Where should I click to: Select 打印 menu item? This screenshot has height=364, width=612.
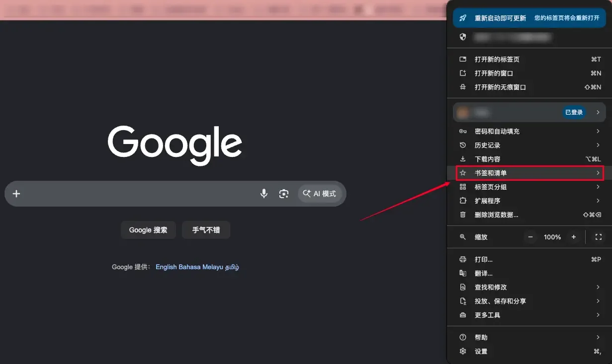[x=529, y=259]
